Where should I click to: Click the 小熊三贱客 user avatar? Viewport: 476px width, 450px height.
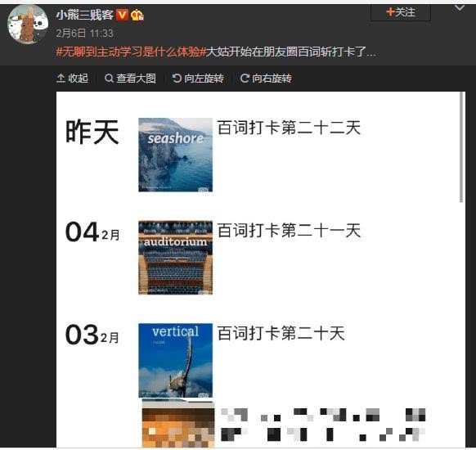28,25
